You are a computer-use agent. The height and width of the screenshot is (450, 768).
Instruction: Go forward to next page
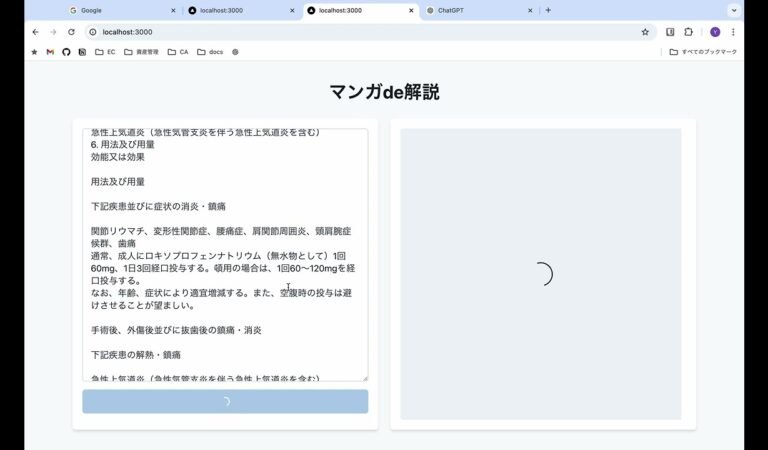click(x=53, y=32)
